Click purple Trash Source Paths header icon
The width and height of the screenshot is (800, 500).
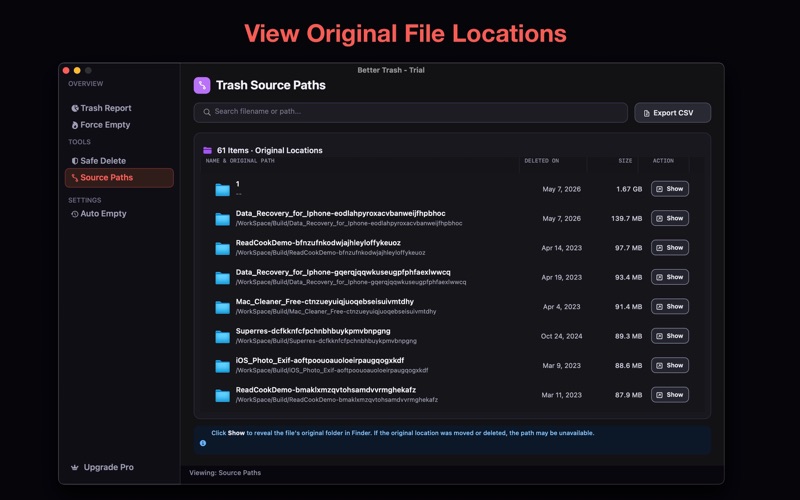[202, 85]
